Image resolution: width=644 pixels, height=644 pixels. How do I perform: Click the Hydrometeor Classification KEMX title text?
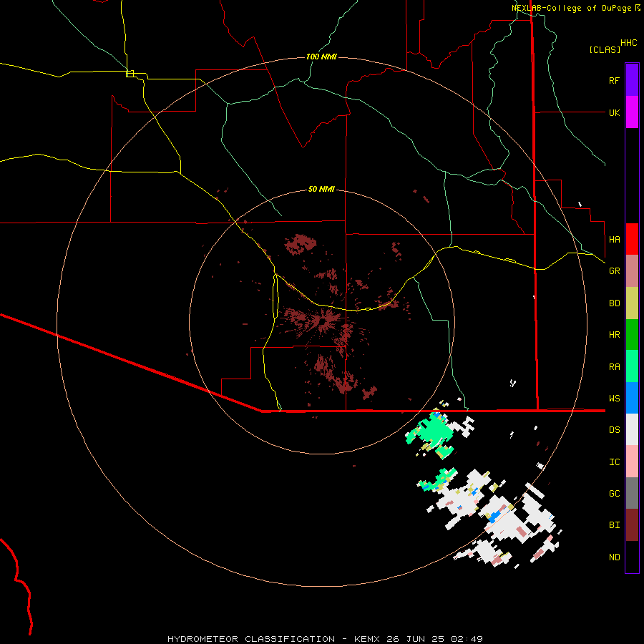[x=326, y=639]
